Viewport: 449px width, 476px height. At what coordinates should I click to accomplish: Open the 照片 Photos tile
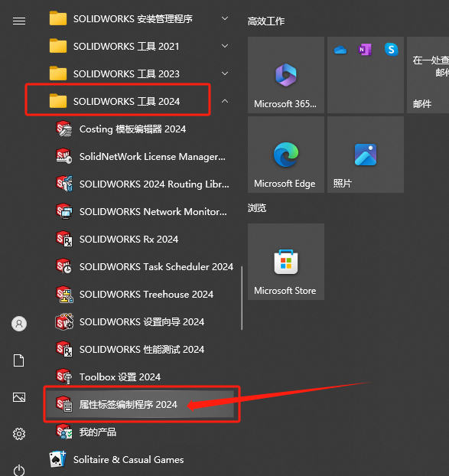(x=366, y=155)
